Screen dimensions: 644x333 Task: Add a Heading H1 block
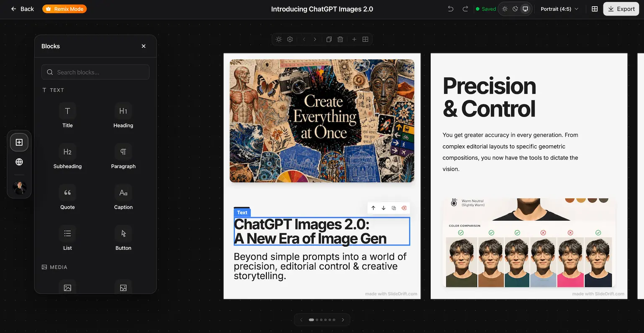pos(123,116)
